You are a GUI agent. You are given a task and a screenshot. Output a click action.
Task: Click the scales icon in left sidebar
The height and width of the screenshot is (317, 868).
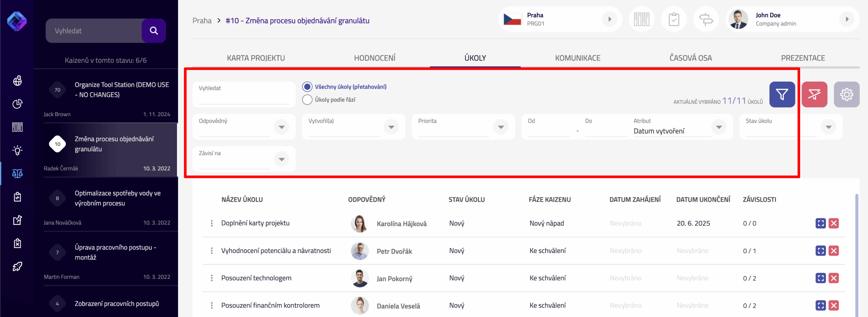tap(17, 174)
